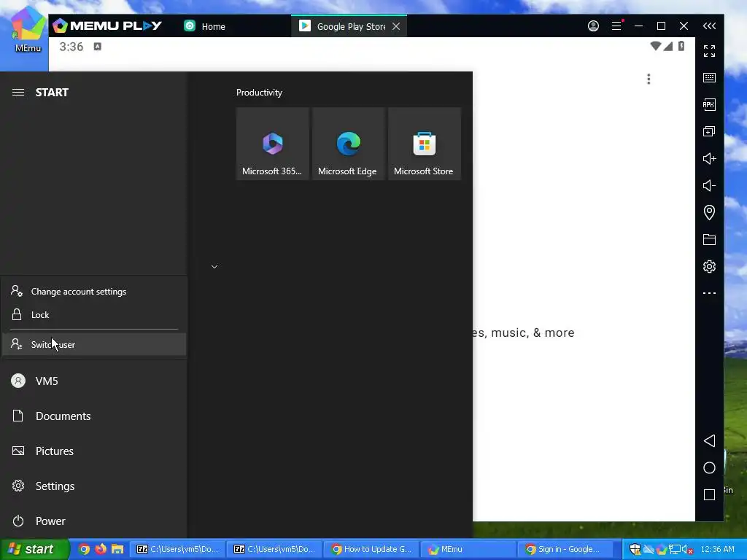Click the Android back triangle

pyautogui.click(x=709, y=440)
